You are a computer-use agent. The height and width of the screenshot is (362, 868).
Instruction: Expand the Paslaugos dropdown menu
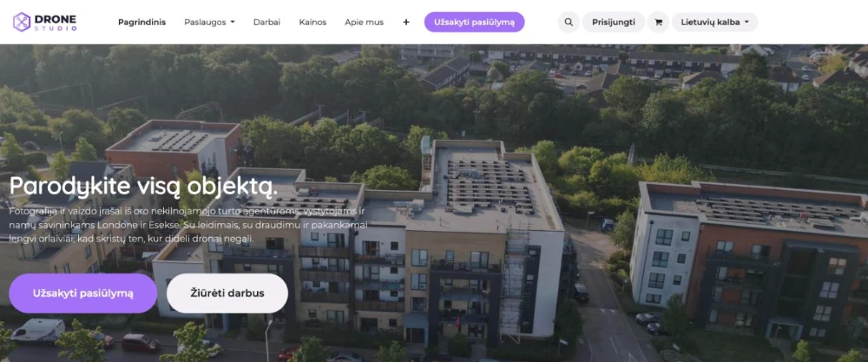click(x=209, y=23)
